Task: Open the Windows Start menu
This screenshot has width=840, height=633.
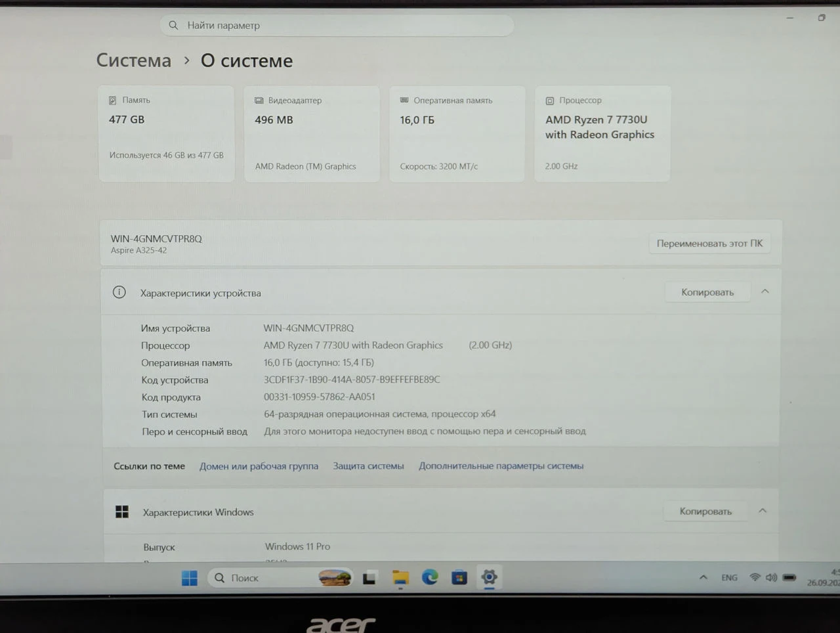Action: [x=189, y=578]
